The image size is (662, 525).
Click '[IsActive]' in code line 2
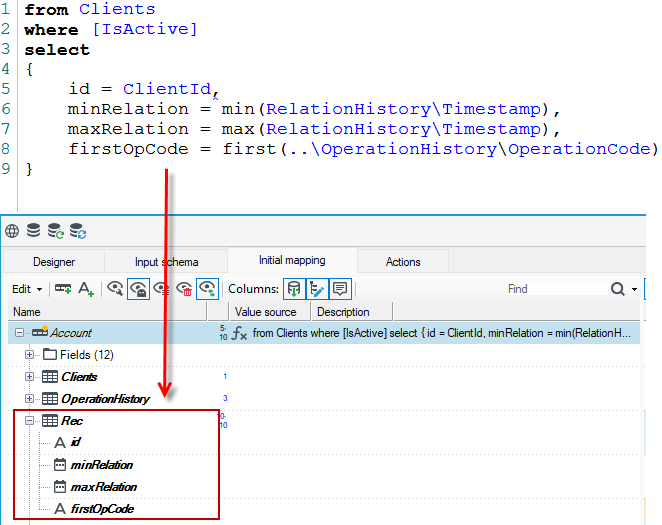tap(144, 29)
